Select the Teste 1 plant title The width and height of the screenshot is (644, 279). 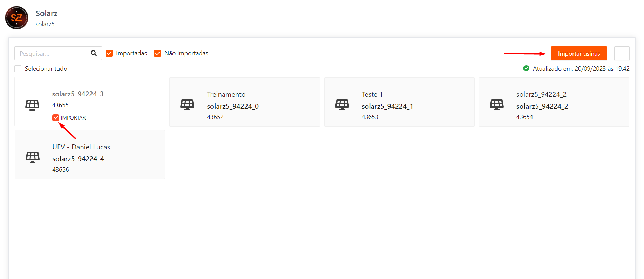[372, 94]
